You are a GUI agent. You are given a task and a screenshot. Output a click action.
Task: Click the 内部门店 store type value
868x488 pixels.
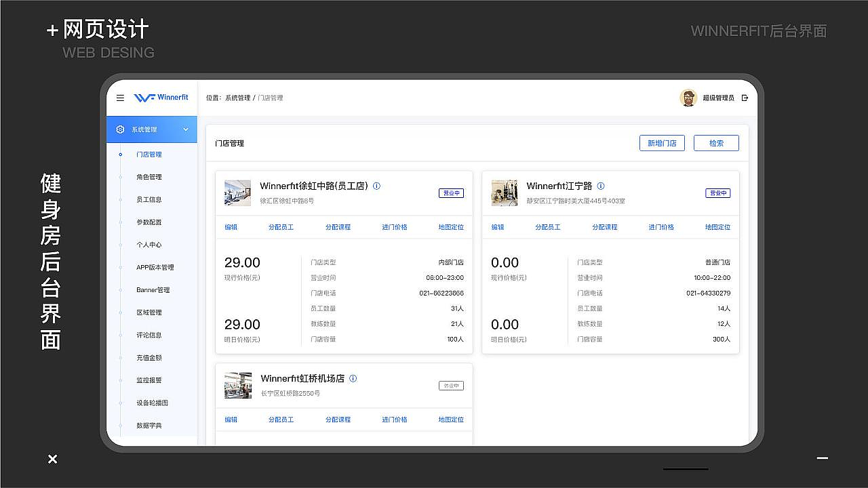click(x=451, y=262)
